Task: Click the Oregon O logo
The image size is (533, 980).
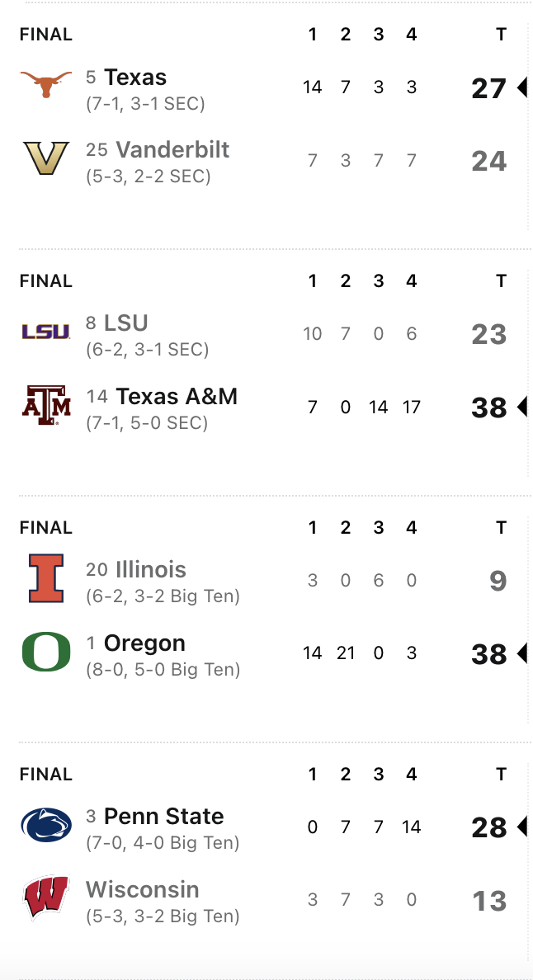Action: 46,652
